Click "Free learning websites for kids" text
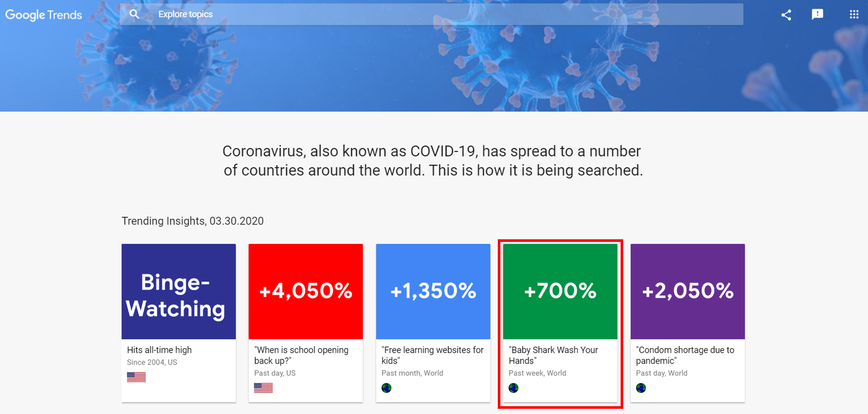The image size is (868, 414). pos(432,355)
